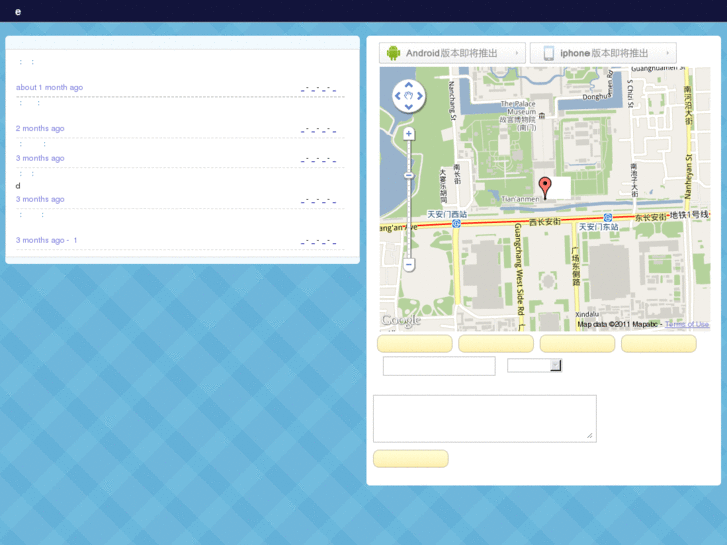
Task: Click the yellow button below the textarea
Action: pyautogui.click(x=411, y=459)
